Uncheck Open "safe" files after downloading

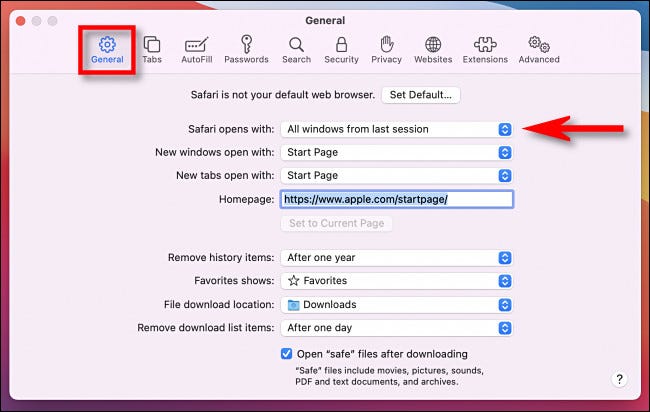(x=286, y=354)
